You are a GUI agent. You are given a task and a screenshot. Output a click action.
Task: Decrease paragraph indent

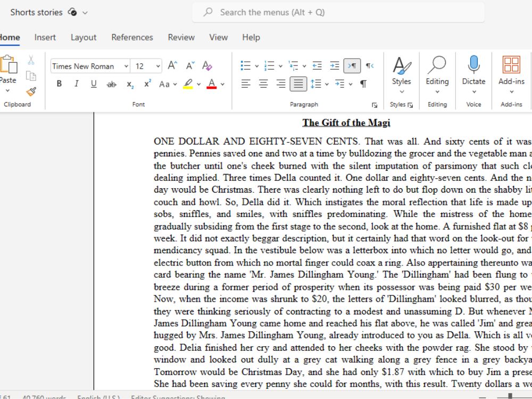pos(317,65)
